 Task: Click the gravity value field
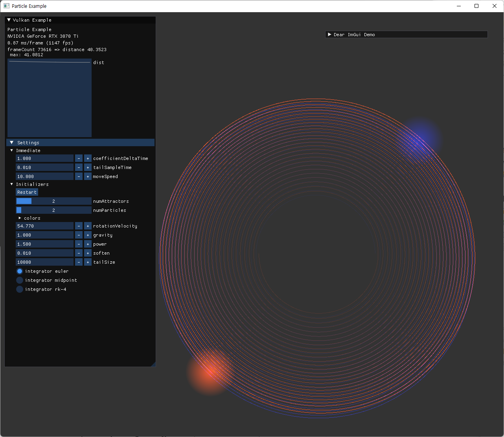click(x=44, y=235)
